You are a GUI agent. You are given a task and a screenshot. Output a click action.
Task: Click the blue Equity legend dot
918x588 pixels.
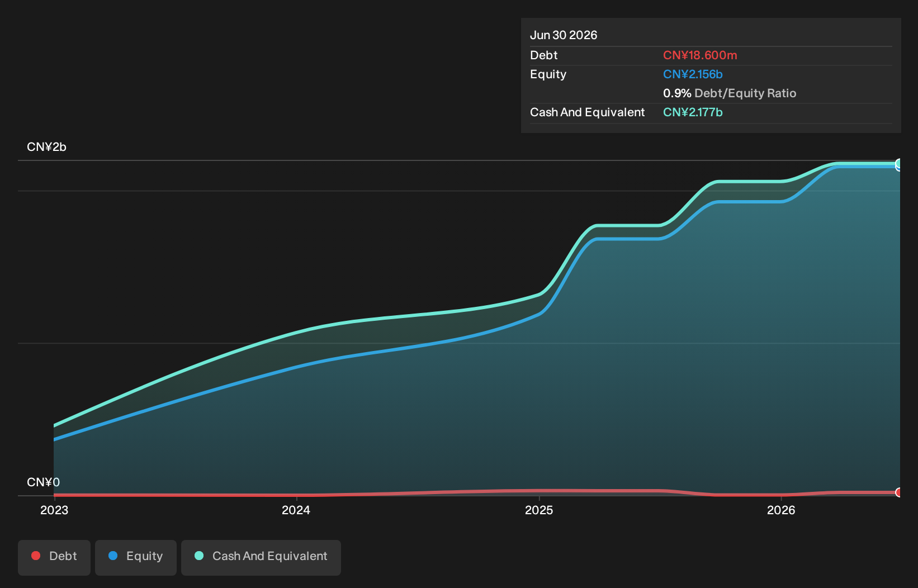click(113, 556)
